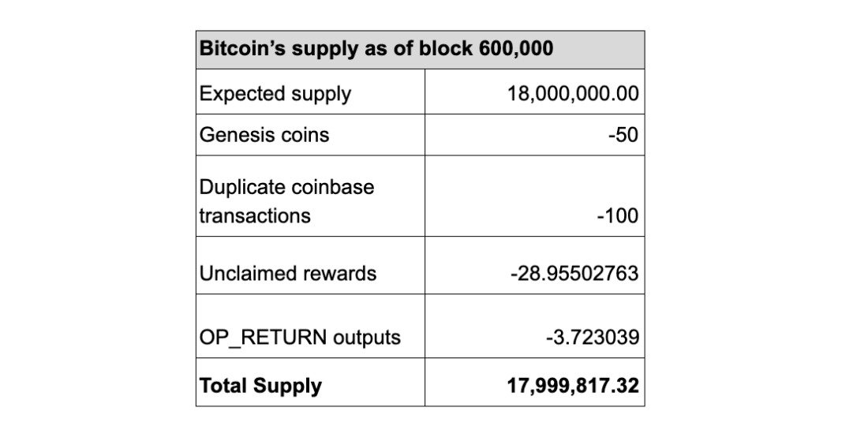Click the table title about block 600,000
This screenshot has height=430, width=868.
pyautogui.click(x=376, y=48)
